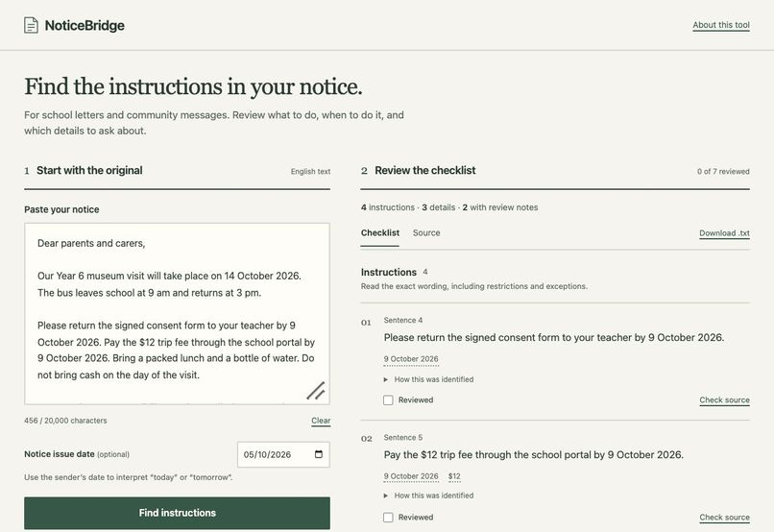Screen dimensions: 774x532
Task: Click the 4 instructions · 3 details summary line
Action: [449, 207]
